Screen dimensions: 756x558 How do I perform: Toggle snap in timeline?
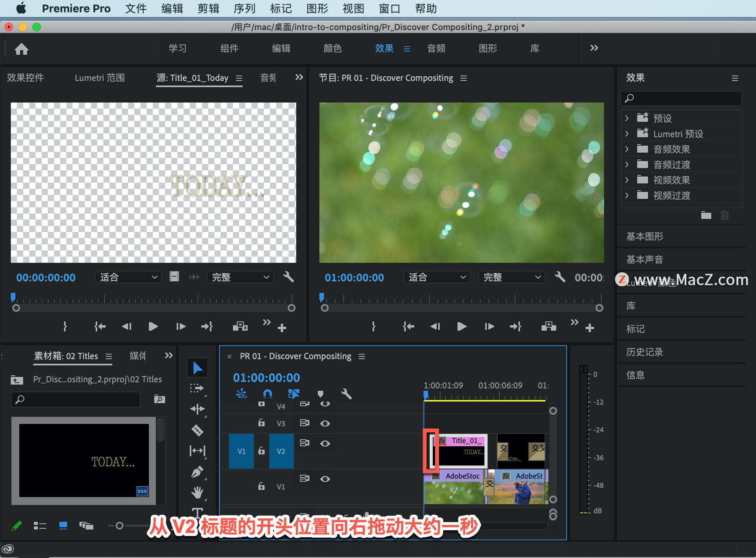[267, 394]
